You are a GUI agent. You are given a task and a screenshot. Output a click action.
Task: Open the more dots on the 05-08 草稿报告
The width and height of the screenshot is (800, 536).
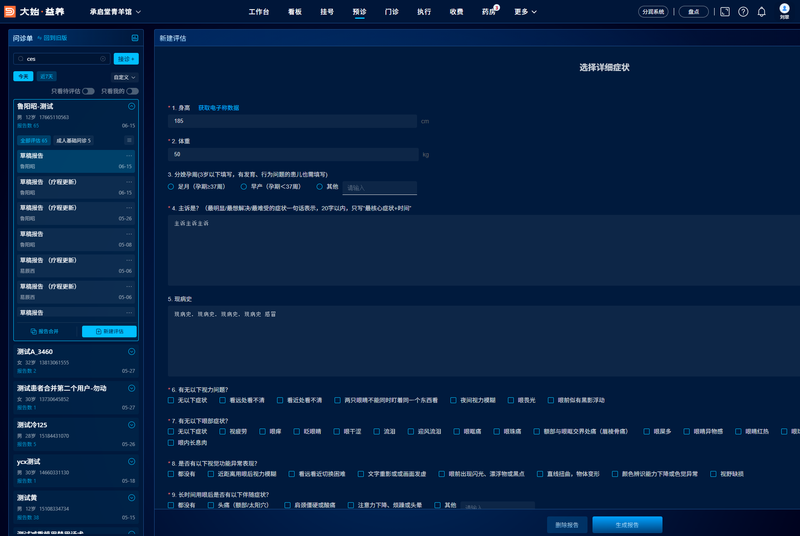(129, 234)
